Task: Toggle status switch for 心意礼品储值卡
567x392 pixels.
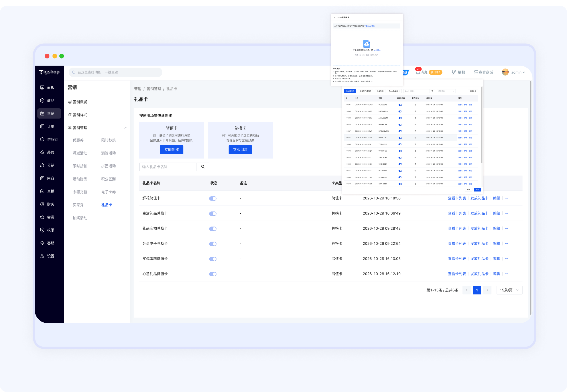Action: coord(213,274)
